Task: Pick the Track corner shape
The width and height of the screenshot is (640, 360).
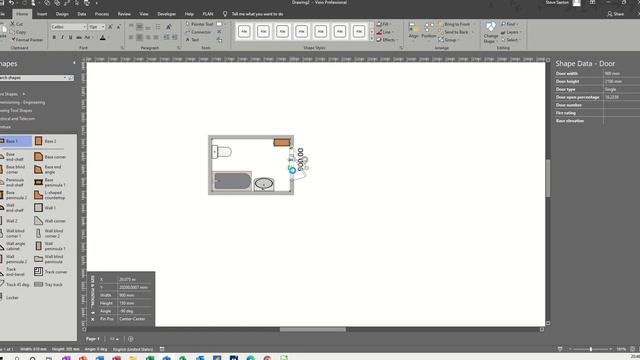Action: [x=51, y=272]
